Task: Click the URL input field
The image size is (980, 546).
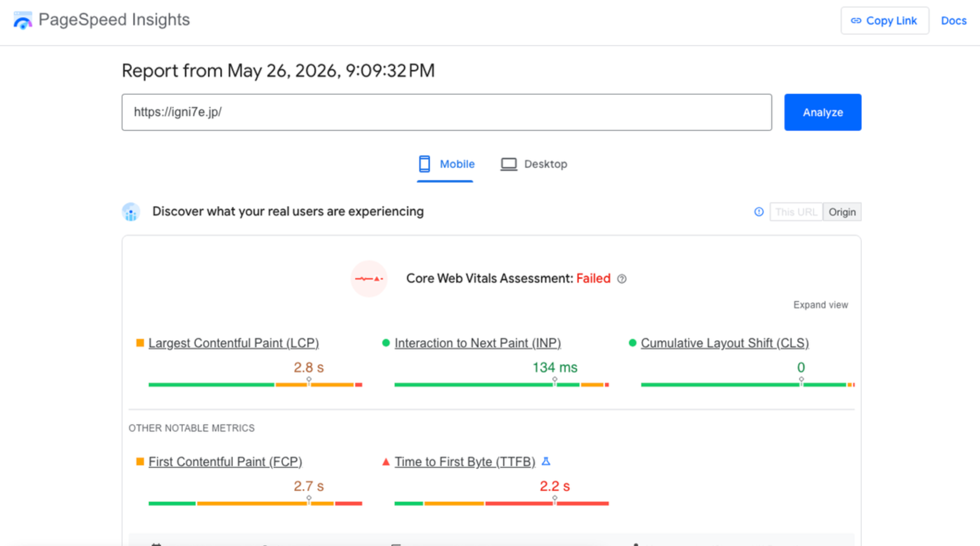Action: pos(446,112)
